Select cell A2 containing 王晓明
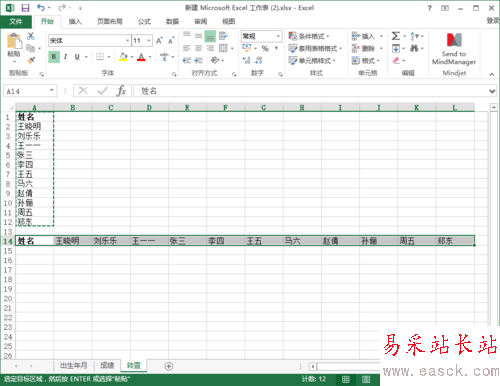The width and height of the screenshot is (500, 386). coord(35,126)
